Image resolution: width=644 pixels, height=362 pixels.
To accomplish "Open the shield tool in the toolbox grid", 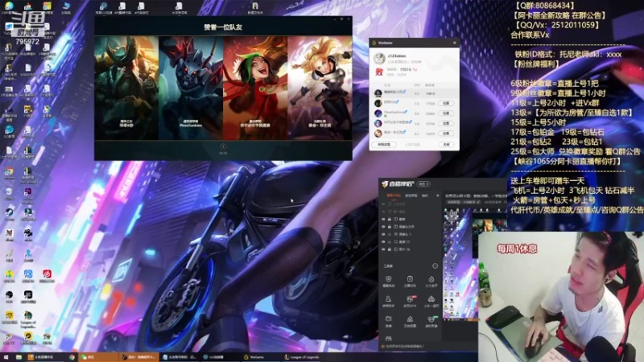I will [389, 281].
